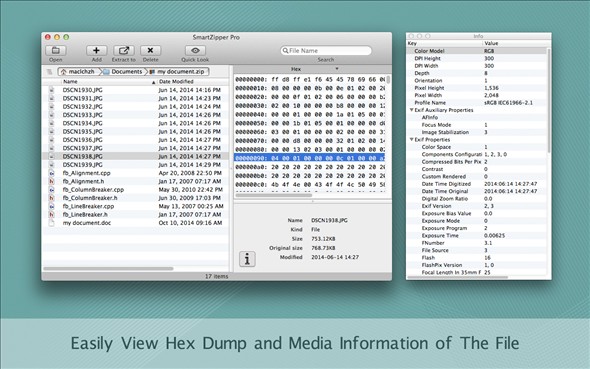Select file DSCN1932.JPG
Image resolution: width=590 pixels, height=369 pixels.
coord(135,106)
